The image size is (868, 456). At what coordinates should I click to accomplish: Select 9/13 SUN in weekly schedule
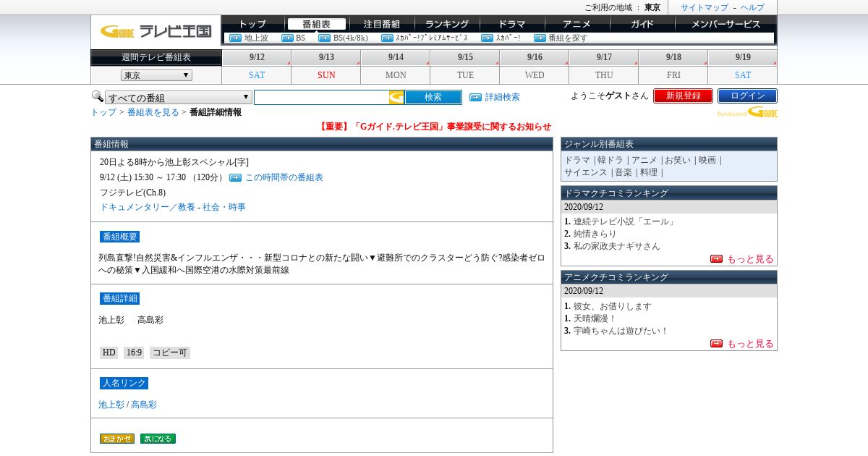coord(326,67)
